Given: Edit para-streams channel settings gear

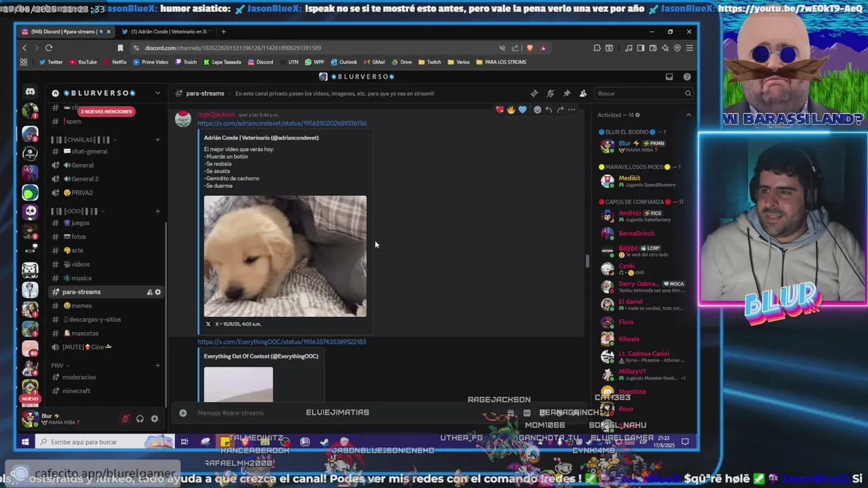Looking at the screenshot, I should point(158,292).
